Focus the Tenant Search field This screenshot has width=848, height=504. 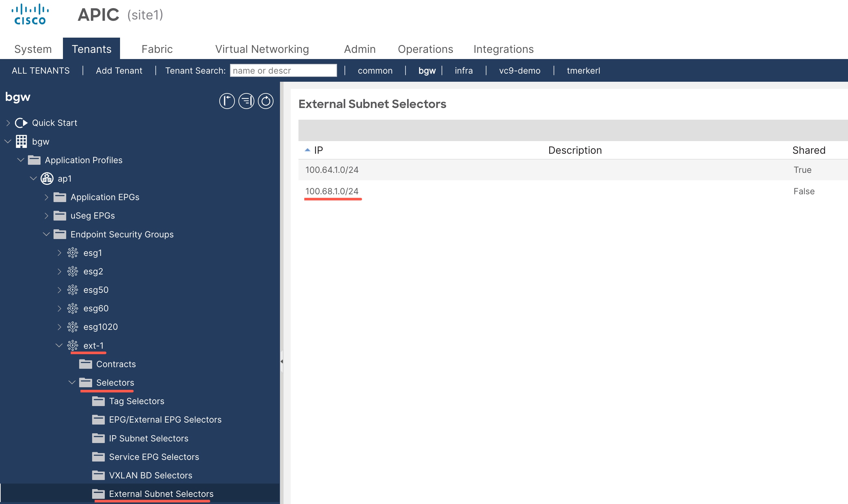[283, 71]
